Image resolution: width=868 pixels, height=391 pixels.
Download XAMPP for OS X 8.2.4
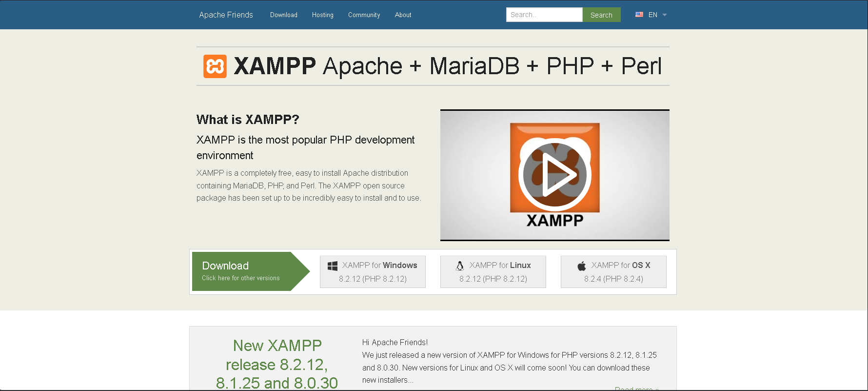click(613, 272)
